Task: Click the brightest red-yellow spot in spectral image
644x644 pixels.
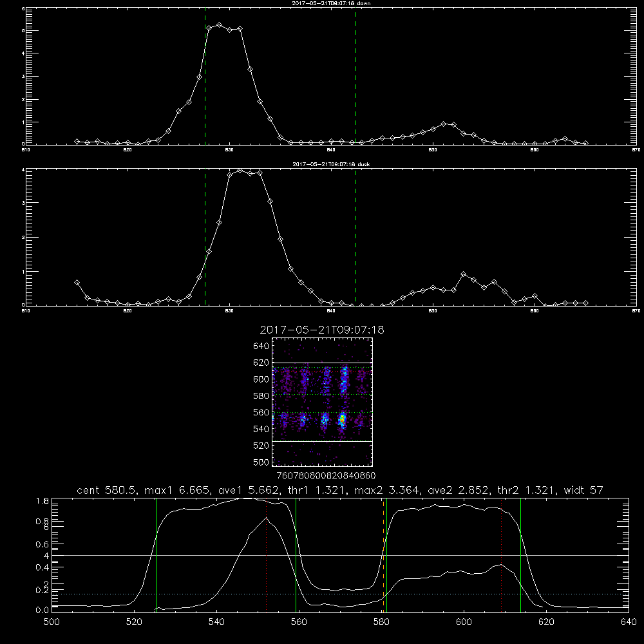Action: 343,420
